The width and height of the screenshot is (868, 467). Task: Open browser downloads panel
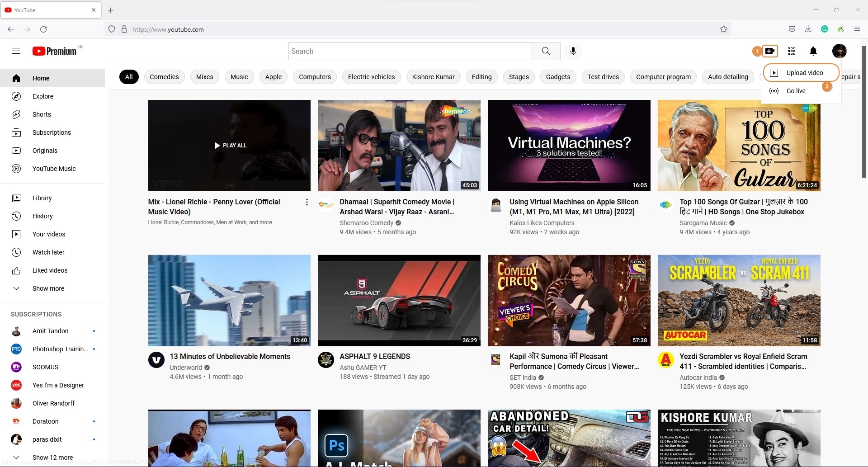tap(808, 29)
